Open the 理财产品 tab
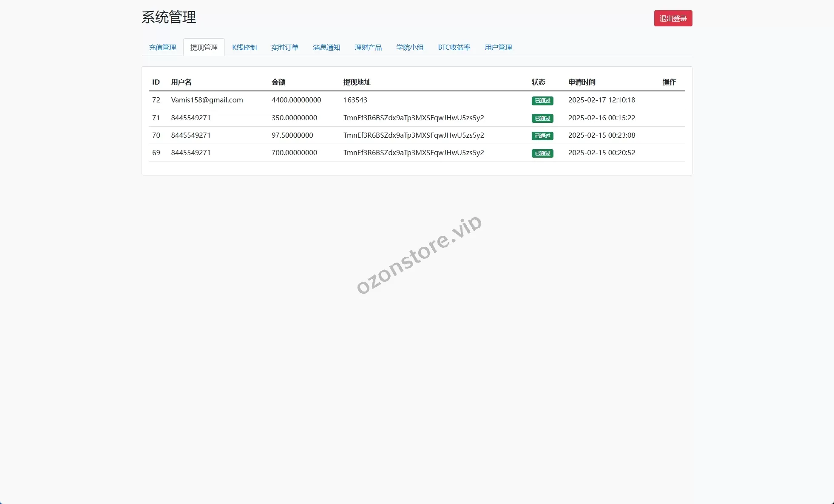The width and height of the screenshot is (834, 504). pos(368,47)
